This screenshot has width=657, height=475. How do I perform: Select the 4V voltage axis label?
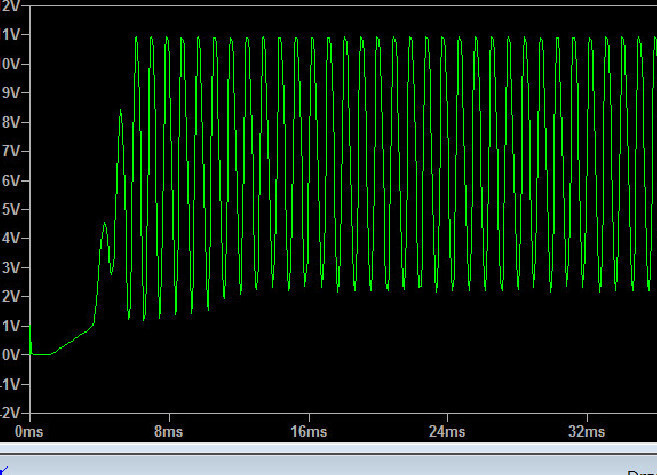[10, 238]
